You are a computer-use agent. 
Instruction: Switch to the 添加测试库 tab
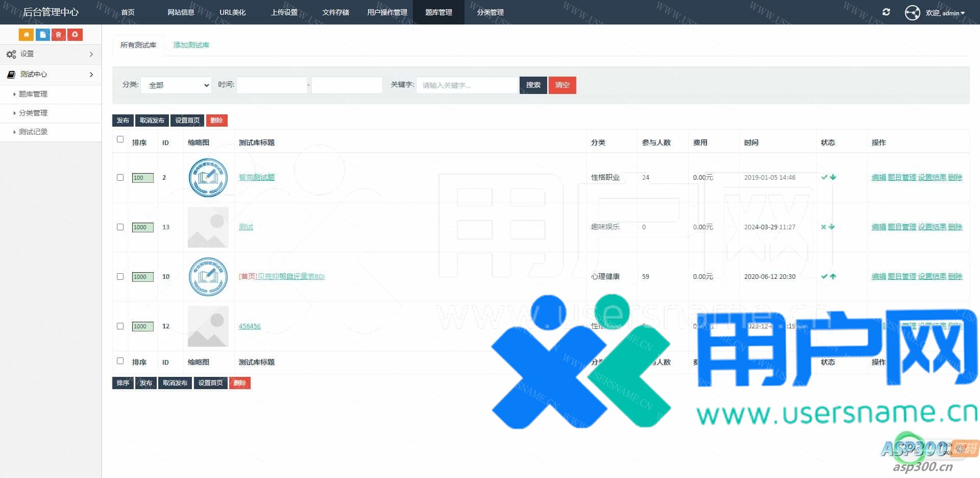pyautogui.click(x=191, y=45)
